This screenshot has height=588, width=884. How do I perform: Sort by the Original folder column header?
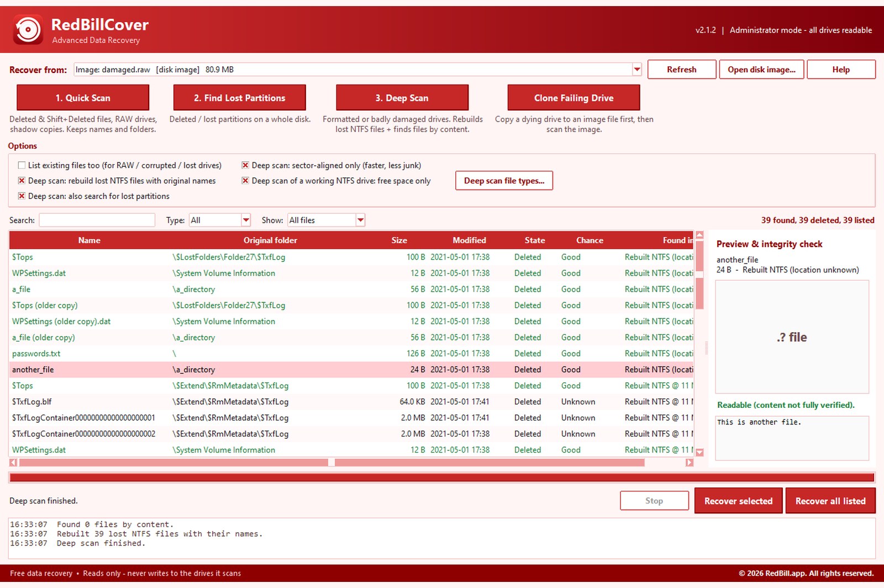(x=270, y=240)
